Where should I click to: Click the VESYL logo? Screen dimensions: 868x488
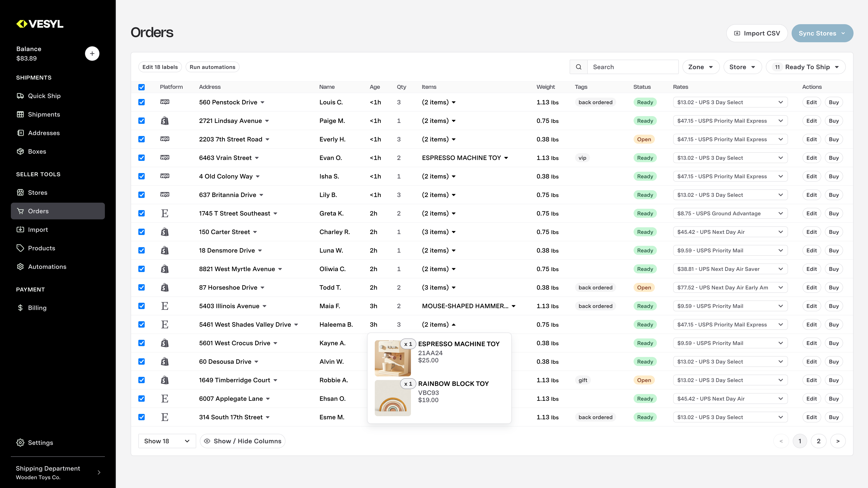(40, 24)
